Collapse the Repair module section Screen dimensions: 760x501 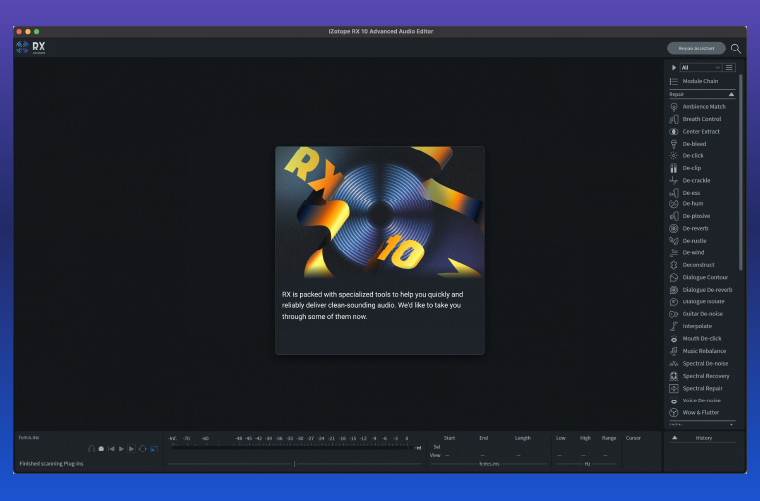pos(731,94)
